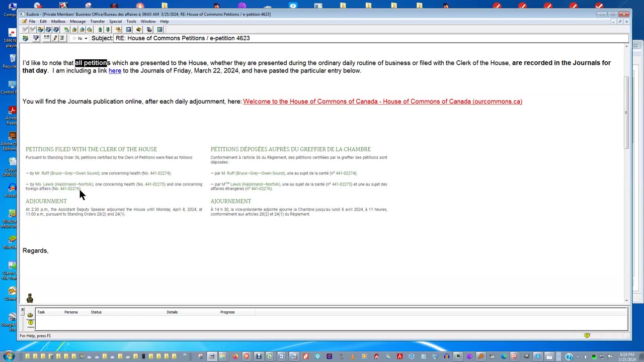Click the message scrollbar up arrow
The image size is (644, 362).
coord(626,46)
